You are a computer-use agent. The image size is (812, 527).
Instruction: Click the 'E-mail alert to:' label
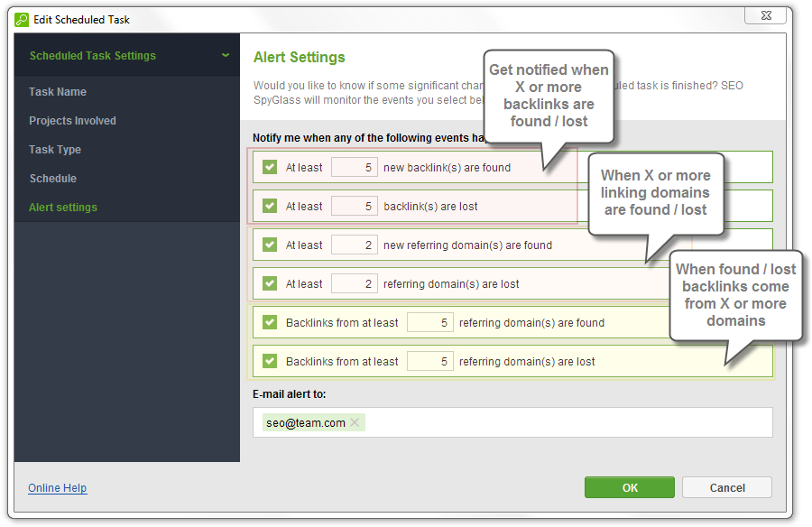click(x=289, y=394)
